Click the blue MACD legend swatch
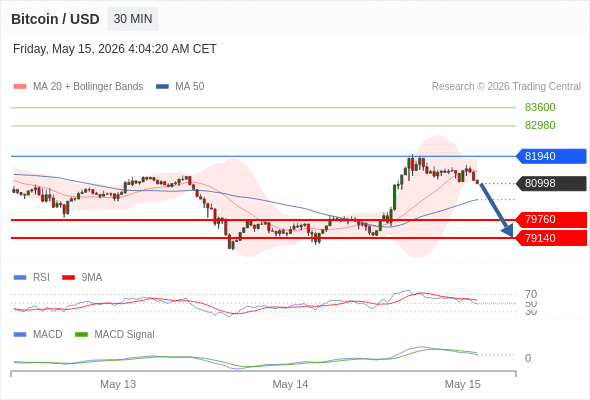 20,335
